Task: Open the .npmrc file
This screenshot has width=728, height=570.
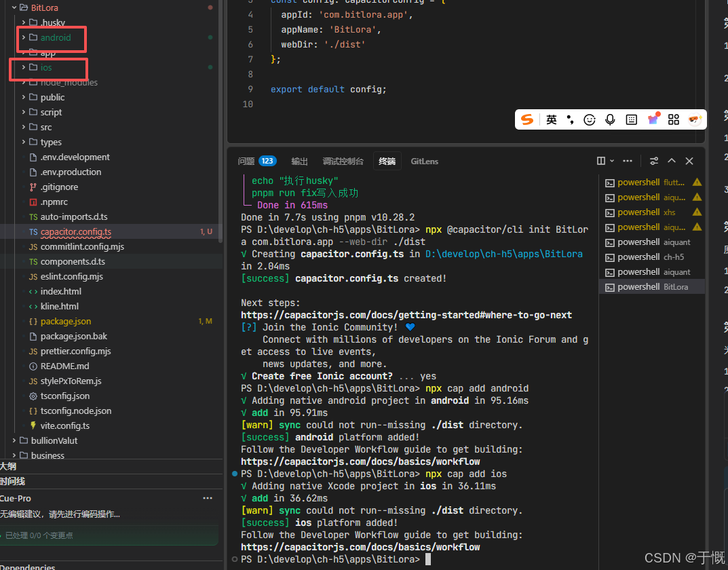Action: pyautogui.click(x=54, y=202)
